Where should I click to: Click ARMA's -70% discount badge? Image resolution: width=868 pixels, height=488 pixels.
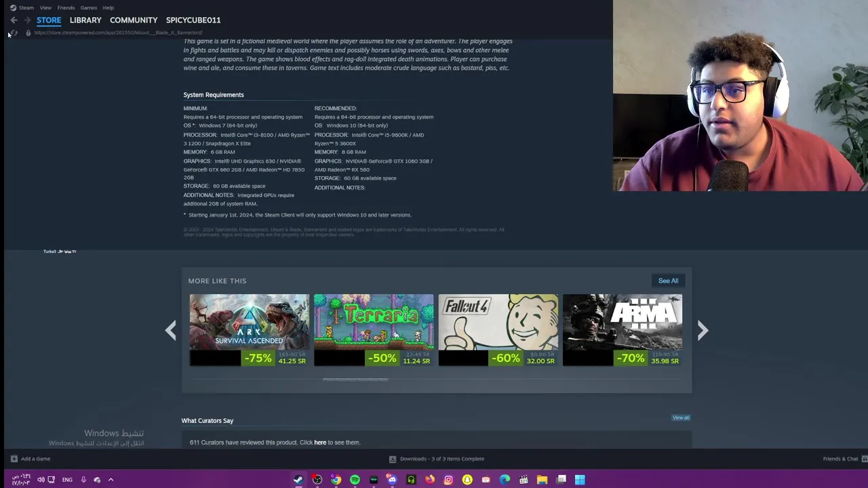tap(631, 358)
